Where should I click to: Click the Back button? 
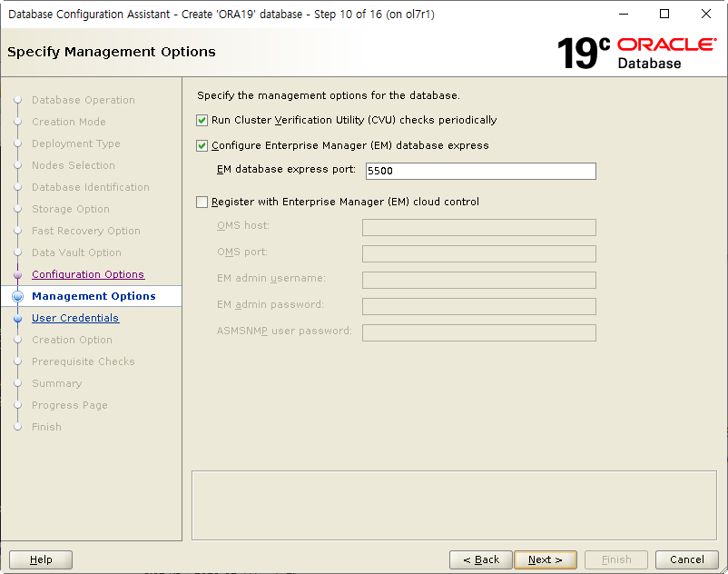pos(480,559)
